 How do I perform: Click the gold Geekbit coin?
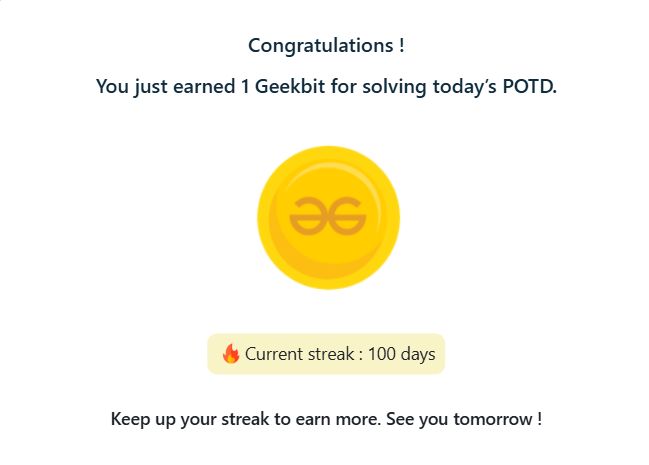coord(328,217)
